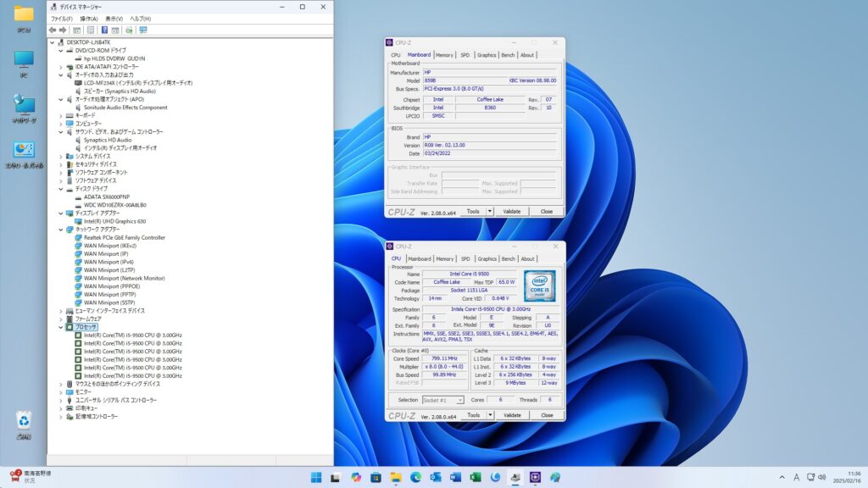868x488 pixels.
Task: Click Validate button in the CPU-Z CPU window
Action: [x=512, y=415]
